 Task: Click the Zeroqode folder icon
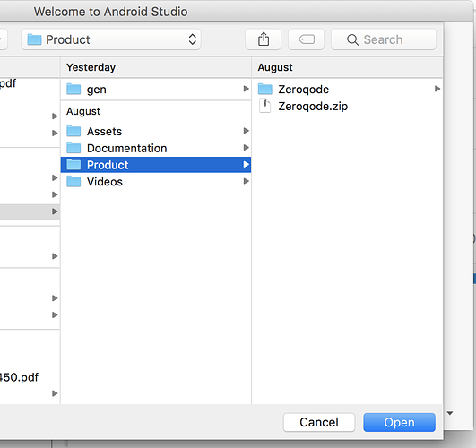265,90
